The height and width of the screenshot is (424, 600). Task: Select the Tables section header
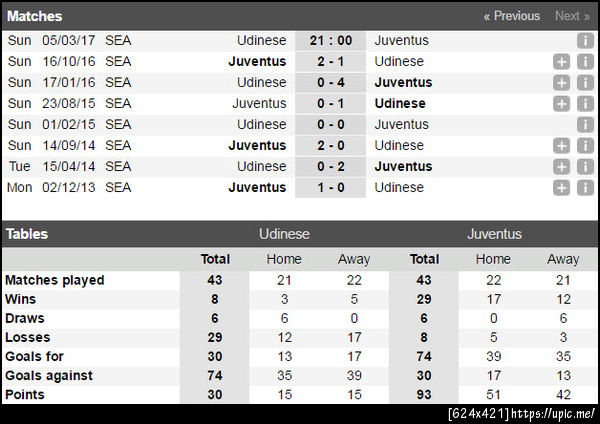pos(27,234)
